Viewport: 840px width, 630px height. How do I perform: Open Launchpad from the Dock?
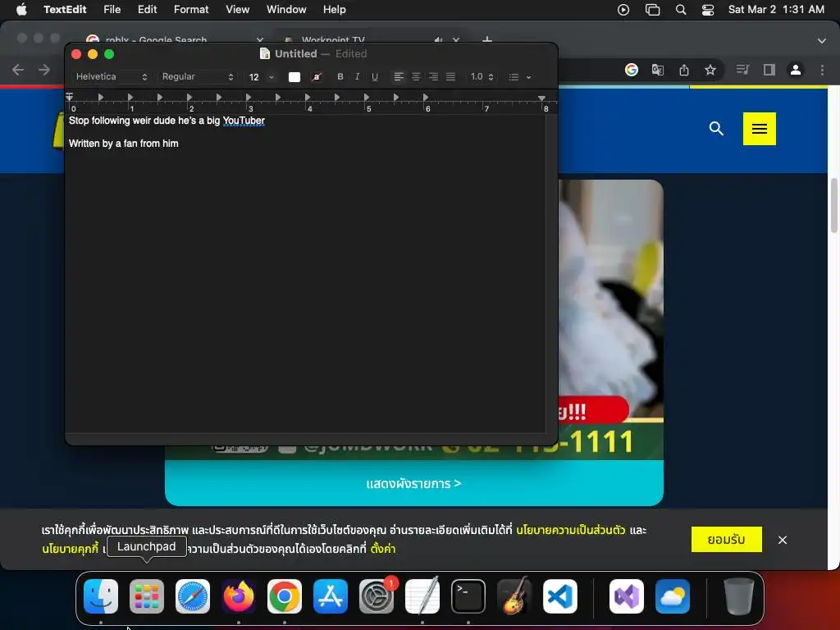146,596
